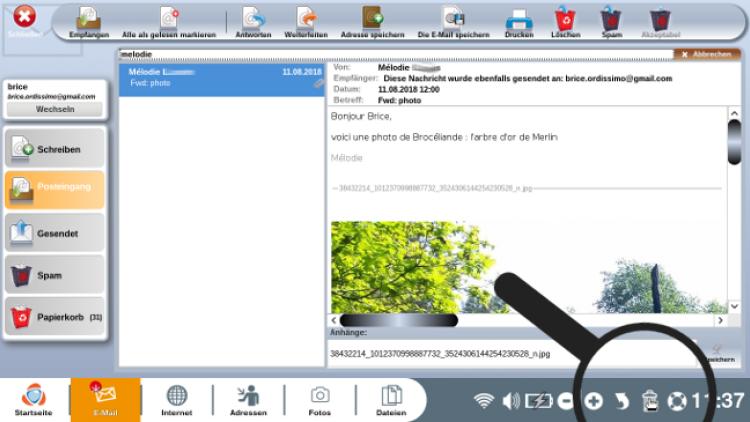Click the Brocéliande tree photo
The height and width of the screenshot is (422, 750).
(x=528, y=267)
